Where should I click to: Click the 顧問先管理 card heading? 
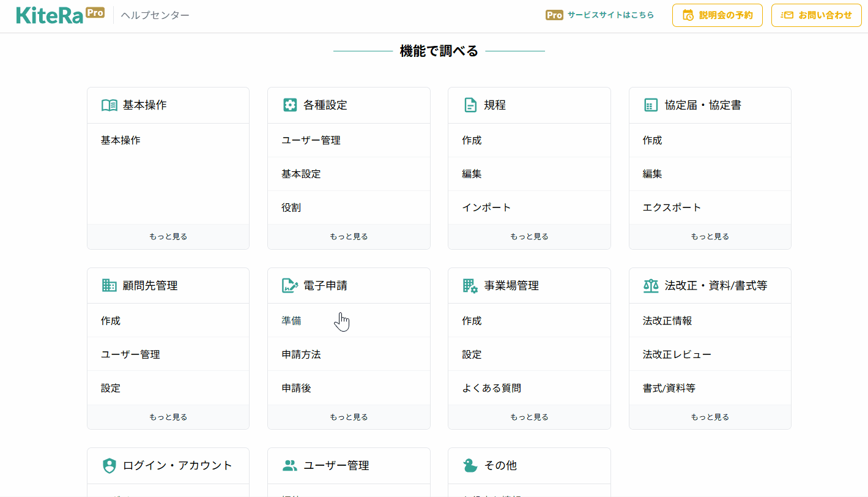click(x=150, y=285)
